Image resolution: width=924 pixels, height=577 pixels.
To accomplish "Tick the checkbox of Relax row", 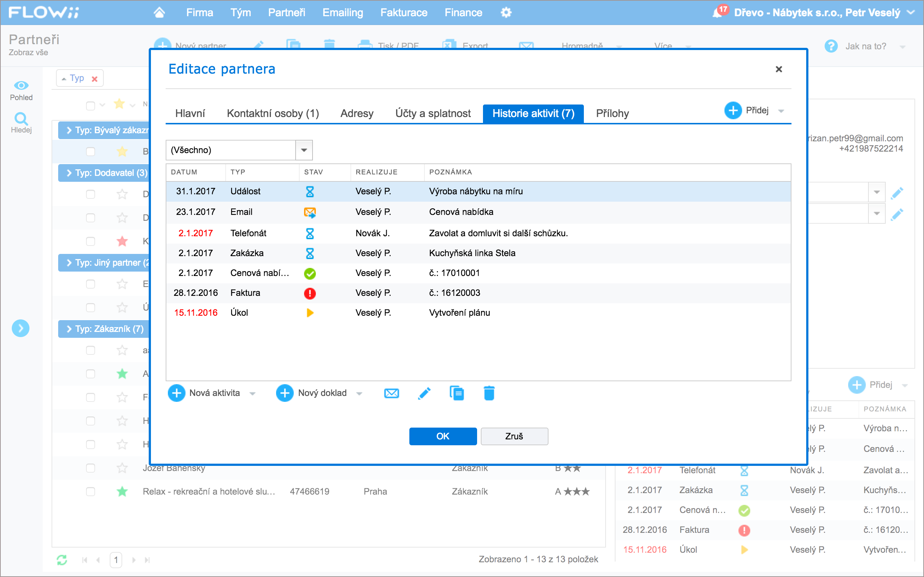I will [91, 492].
